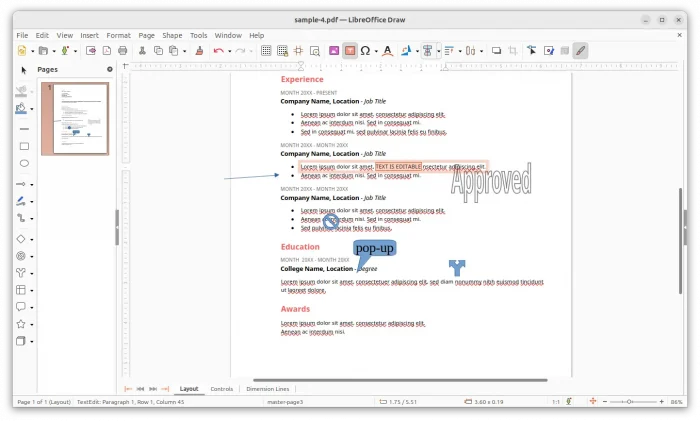Click the Insert Special Character icon
Screen dimensions: 700x421
pyautogui.click(x=366, y=51)
